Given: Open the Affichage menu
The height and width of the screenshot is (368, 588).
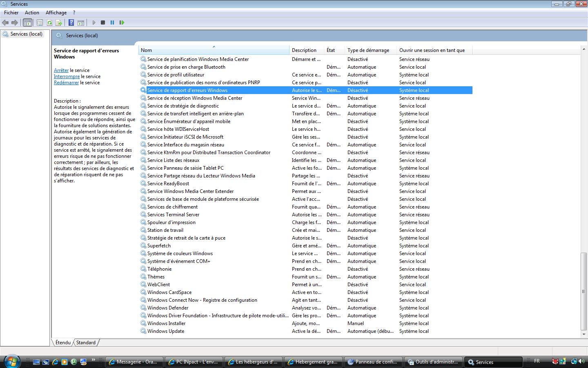Looking at the screenshot, I should tap(56, 13).
